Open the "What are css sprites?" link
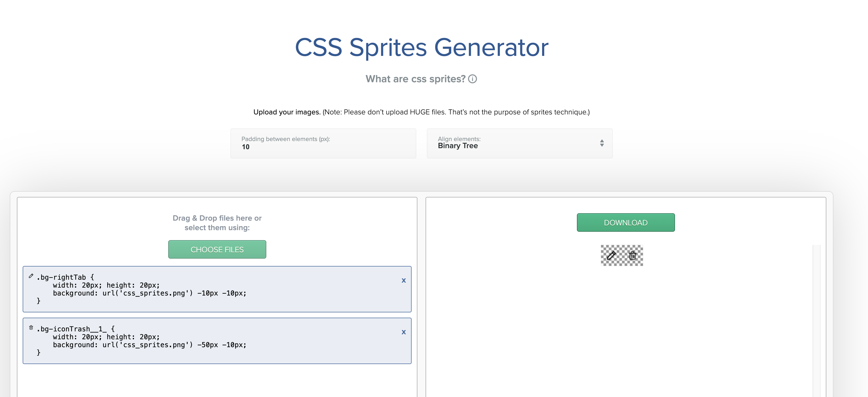 415,79
